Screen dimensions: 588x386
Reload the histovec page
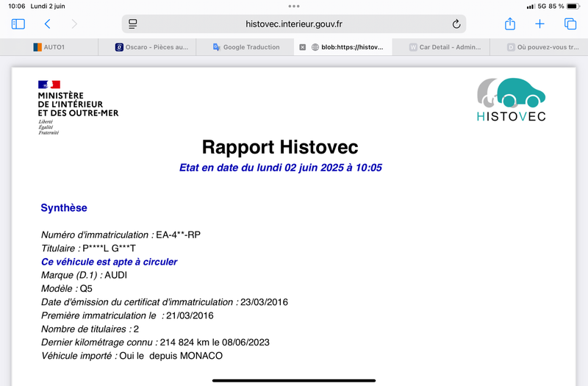[x=456, y=24]
